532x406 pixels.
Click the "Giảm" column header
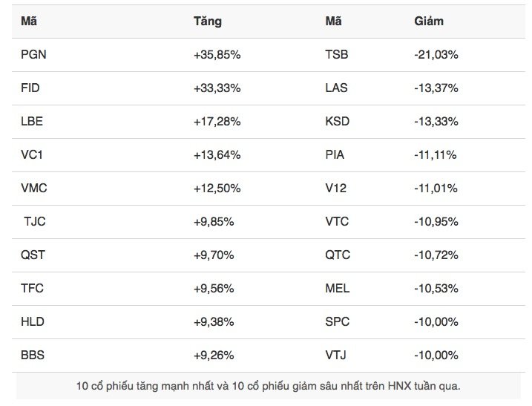(428, 22)
